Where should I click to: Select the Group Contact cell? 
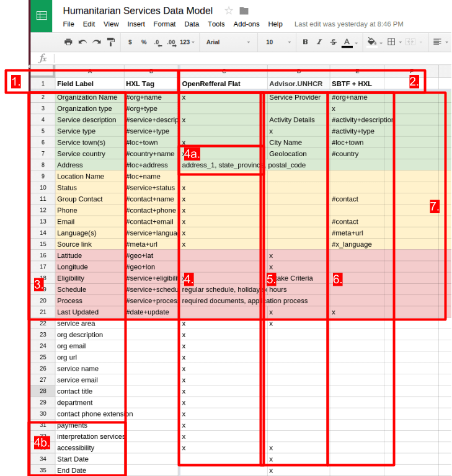(x=90, y=199)
